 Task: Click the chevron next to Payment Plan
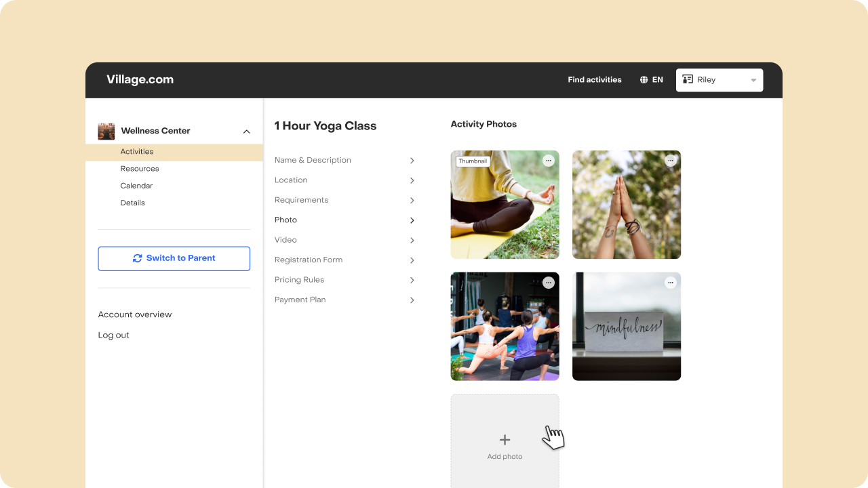412,300
